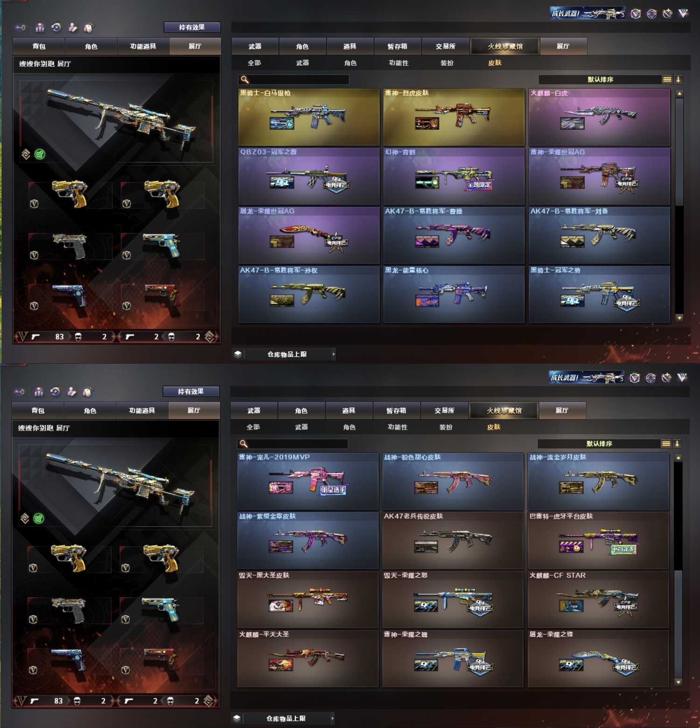The height and width of the screenshot is (728, 700).
Task: Click the skin preview icon on 毁灭-黑大圣皮肤 card
Action: 281,606
